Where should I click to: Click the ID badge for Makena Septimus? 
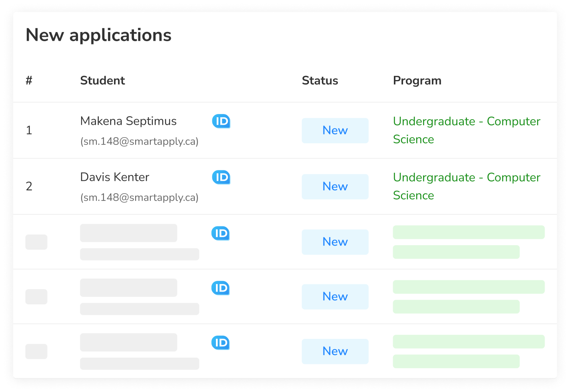point(220,121)
